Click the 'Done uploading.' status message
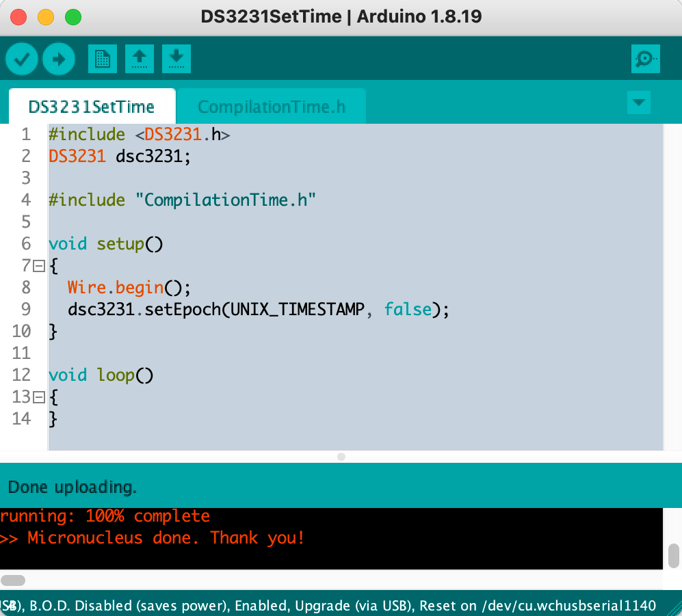Screen dimensions: 682x616 coord(73,487)
